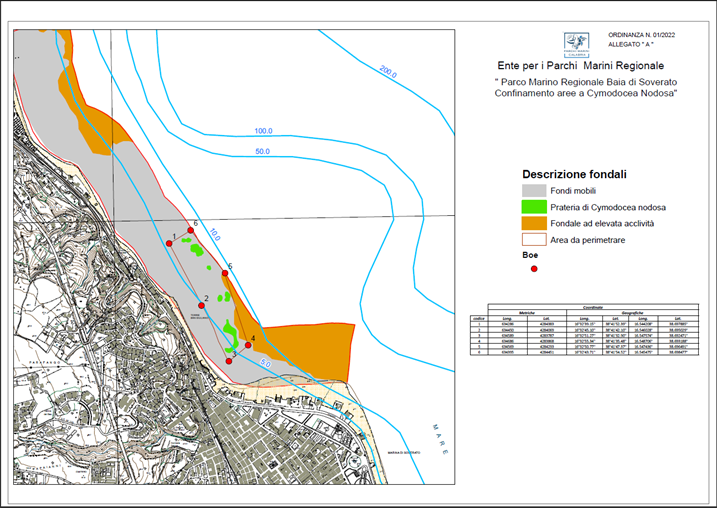The width and height of the screenshot is (717, 508).
Task: Click the red buoy marker labeled 4
Action: click(248, 345)
